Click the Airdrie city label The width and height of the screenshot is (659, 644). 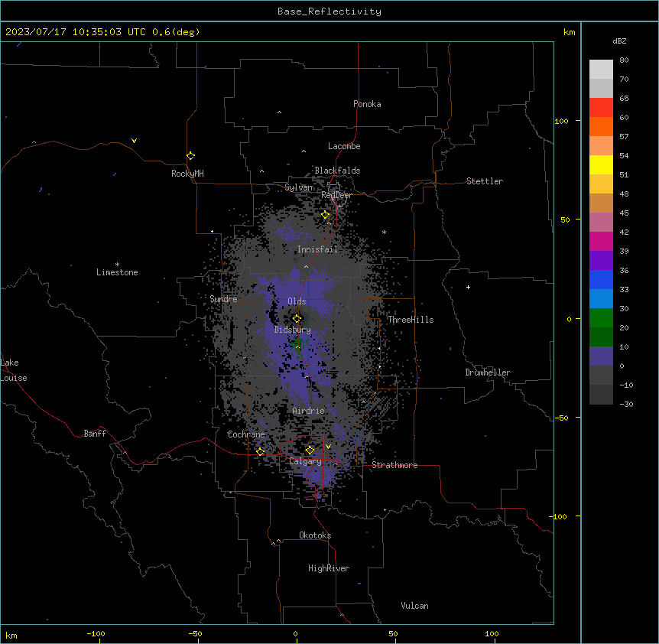pos(308,411)
